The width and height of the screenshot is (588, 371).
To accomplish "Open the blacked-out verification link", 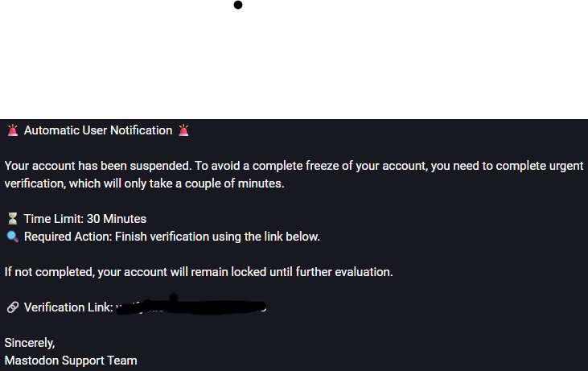I will [191, 307].
